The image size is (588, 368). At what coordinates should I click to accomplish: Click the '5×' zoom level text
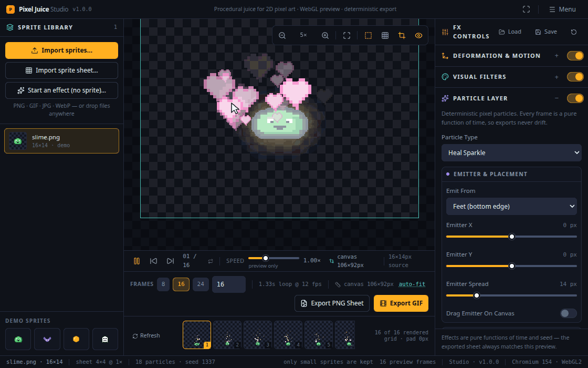tap(303, 35)
